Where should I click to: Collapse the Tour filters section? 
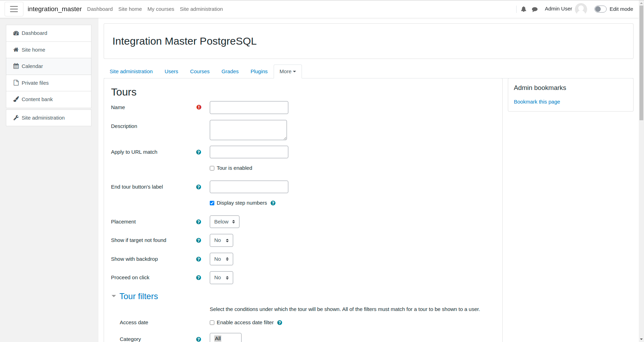point(114,296)
